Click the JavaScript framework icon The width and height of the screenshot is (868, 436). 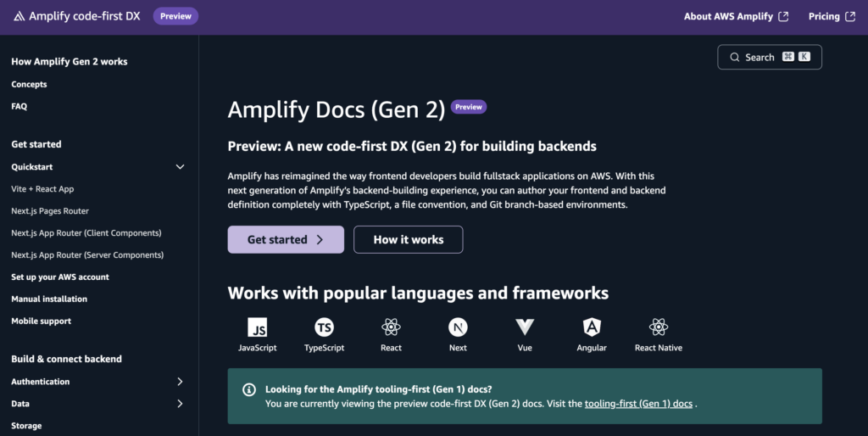[x=258, y=327]
